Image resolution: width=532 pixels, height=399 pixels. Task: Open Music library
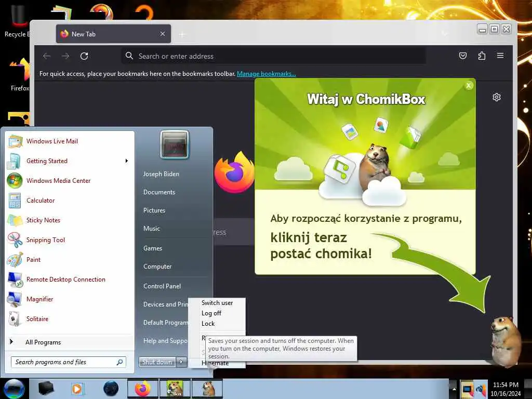pos(152,229)
